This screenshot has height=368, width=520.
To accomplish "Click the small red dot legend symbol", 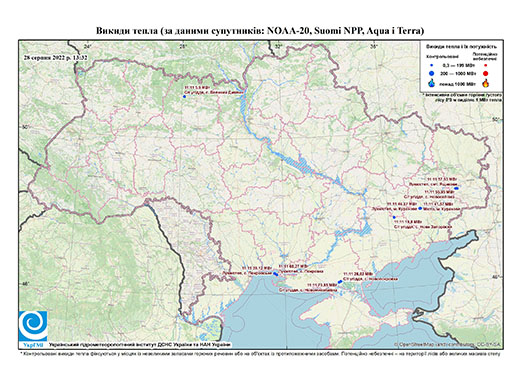I will click(486, 65).
